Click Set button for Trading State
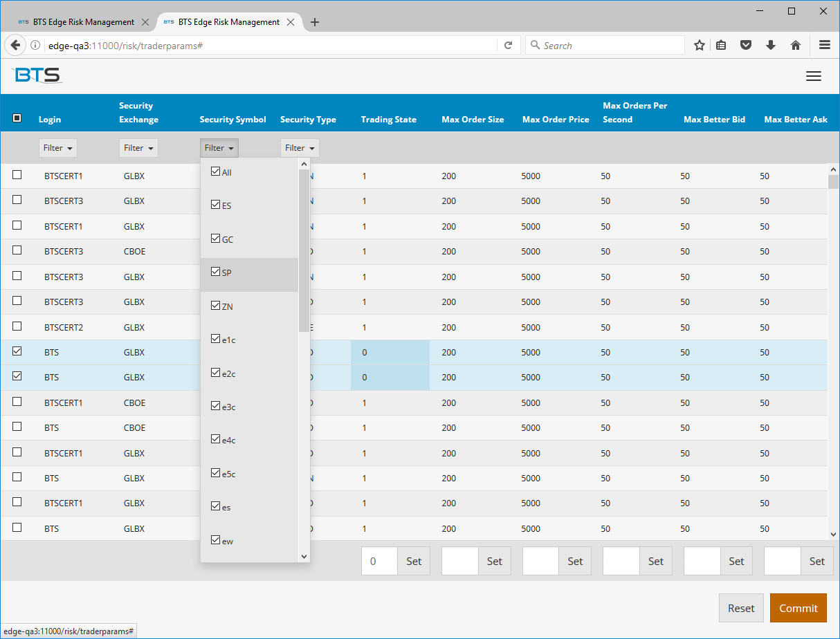840x639 pixels. (x=414, y=562)
